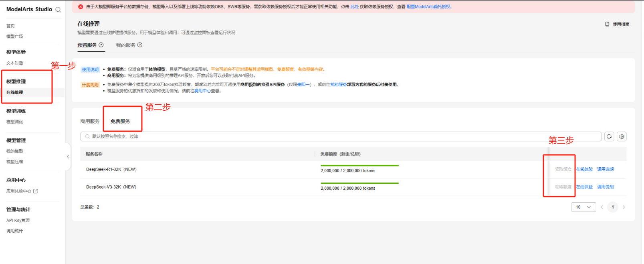Open the page size dropdown showing 10
644x264 pixels.
(583, 207)
